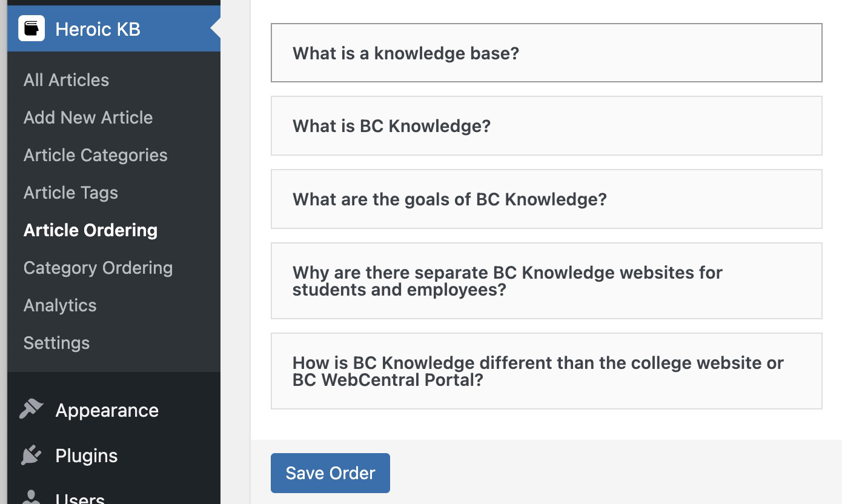Click the Heroic KB plugin icon
The width and height of the screenshot is (842, 504).
pos(31,28)
